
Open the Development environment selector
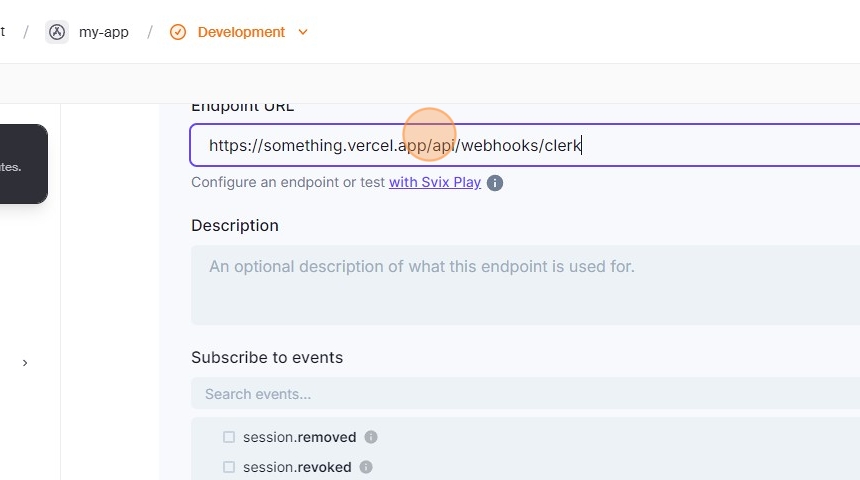241,32
